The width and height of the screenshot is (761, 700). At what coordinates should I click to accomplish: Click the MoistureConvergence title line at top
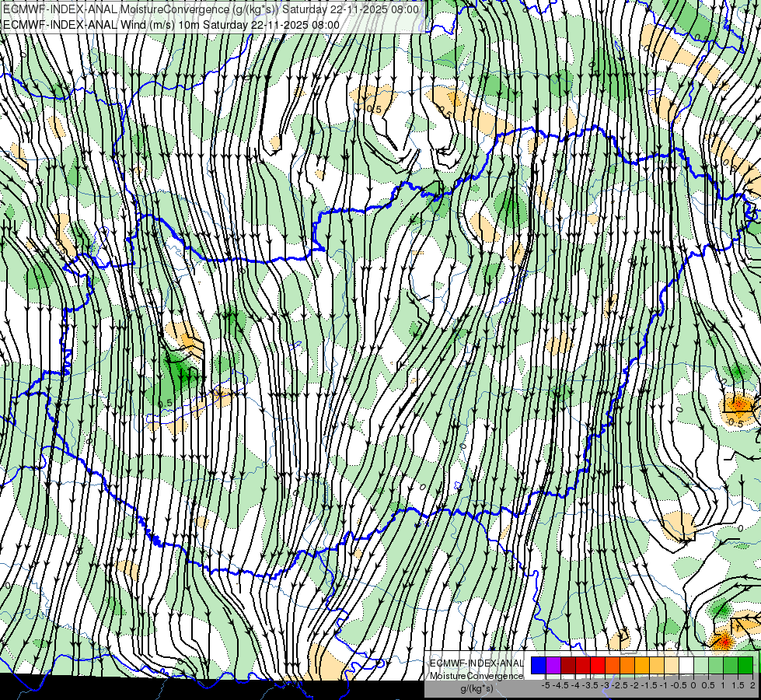(x=211, y=9)
